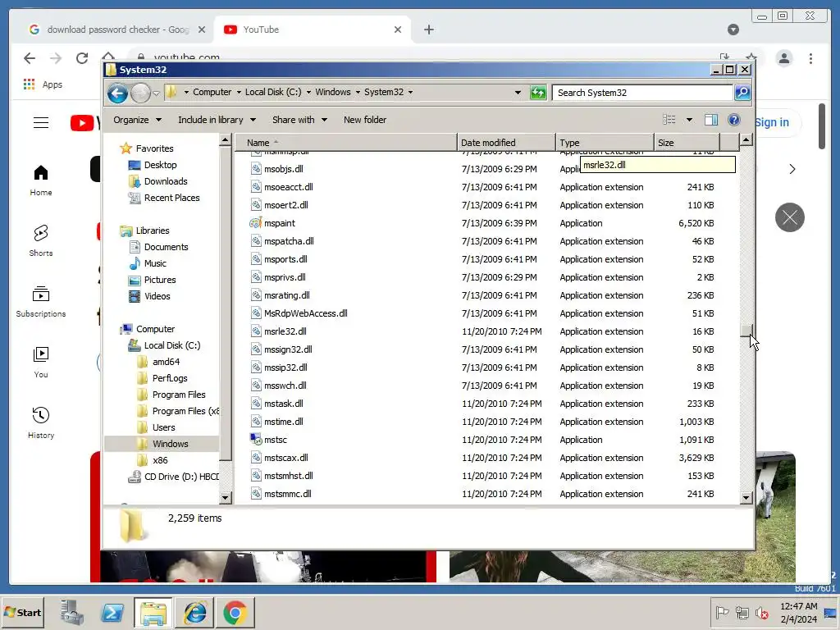This screenshot has height=630, width=840.
Task: Click the network tray icon
Action: [742, 612]
